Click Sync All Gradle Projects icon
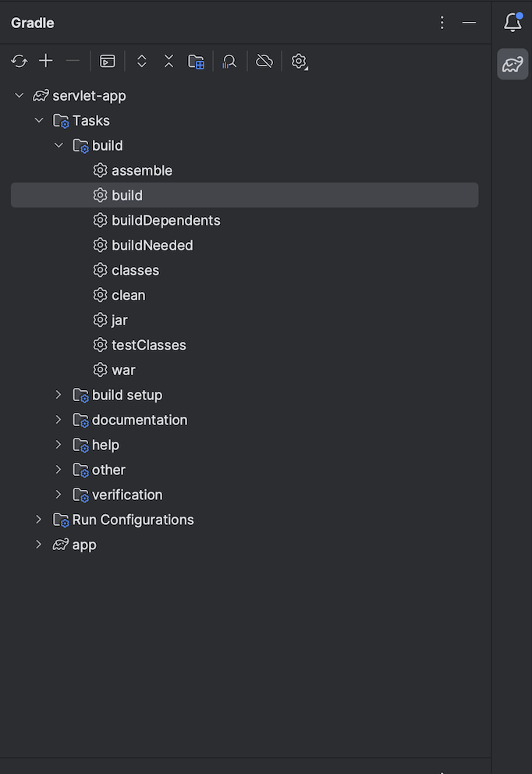 pos(20,61)
